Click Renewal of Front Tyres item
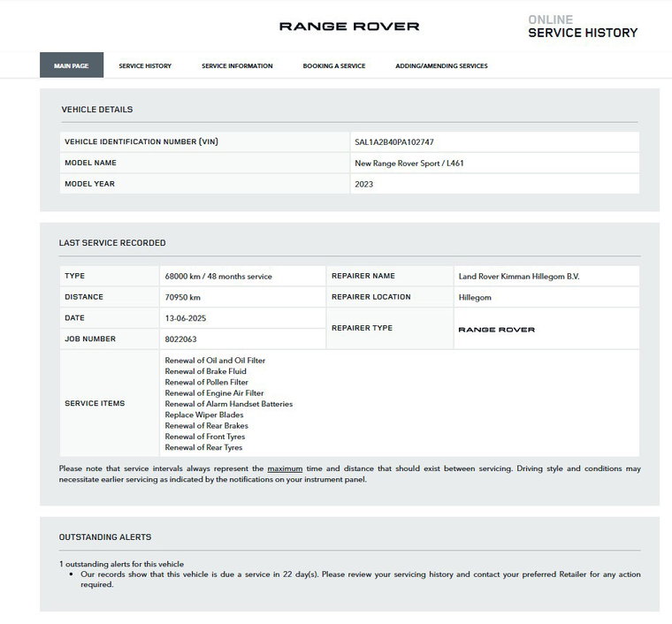The width and height of the screenshot is (672, 624). [x=205, y=437]
